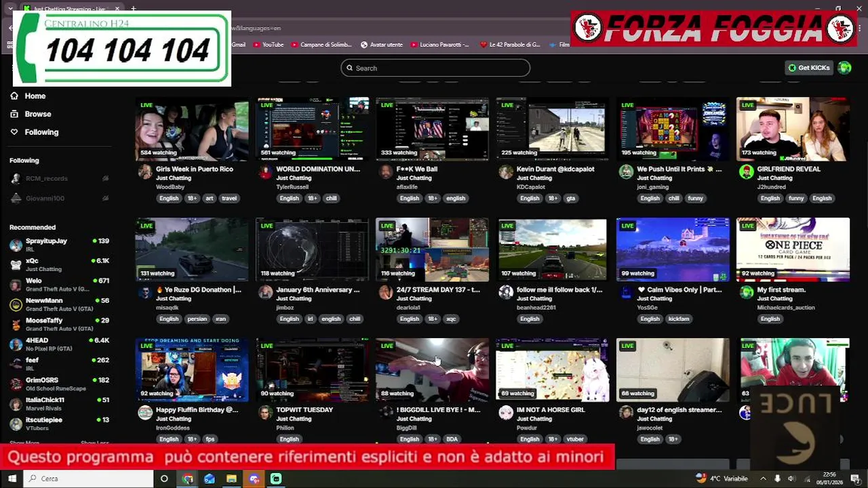Open J2hundred's avatar beside GIRLFRIEND REVEAL stream

[x=746, y=172]
